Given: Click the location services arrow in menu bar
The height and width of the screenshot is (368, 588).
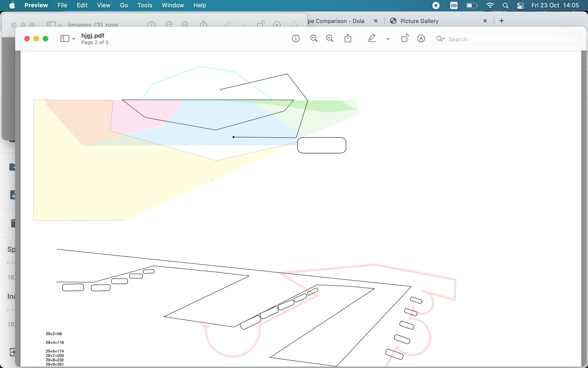Looking at the screenshot, I should 436,5.
